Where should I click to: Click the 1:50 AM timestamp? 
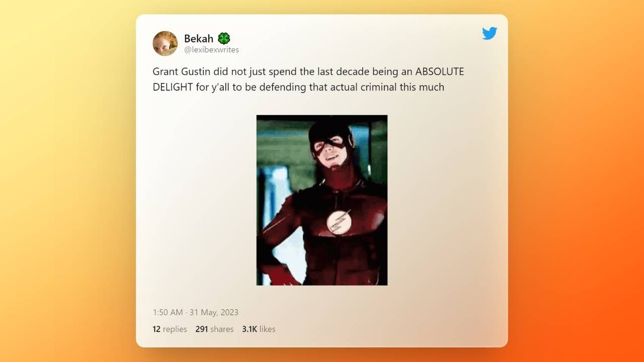168,312
